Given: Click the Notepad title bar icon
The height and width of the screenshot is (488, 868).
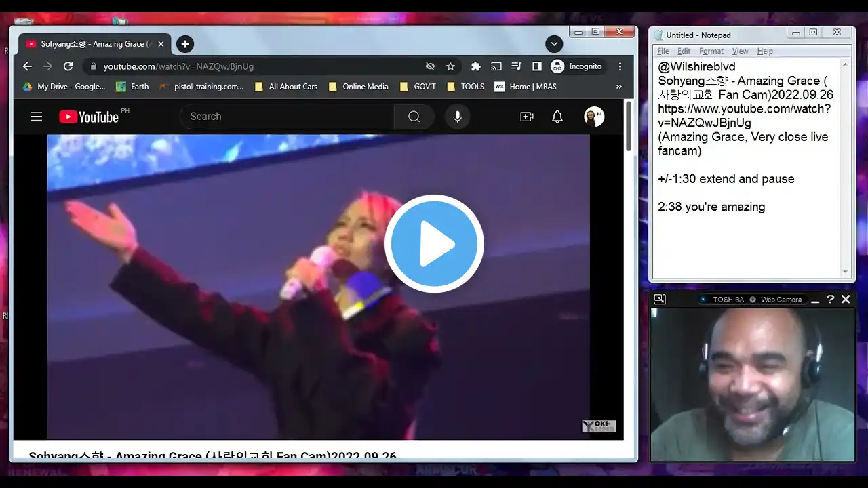Looking at the screenshot, I should tap(658, 35).
